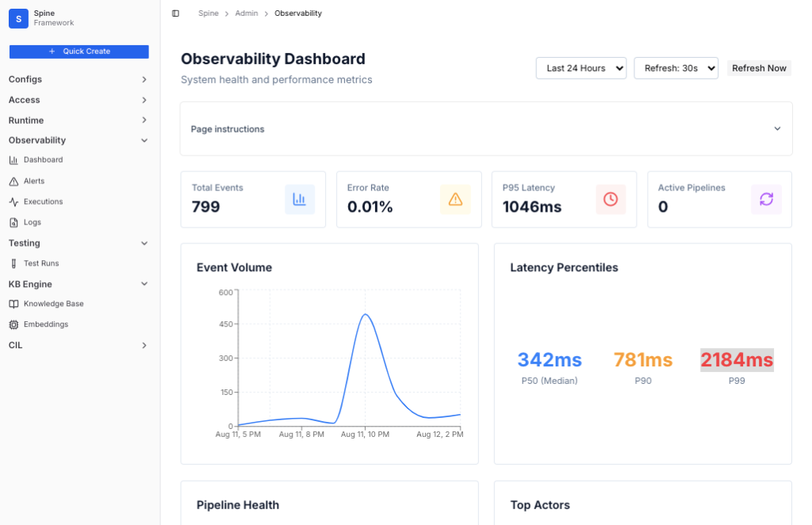Screen dimensions: 812x525
Task: Click the Total Events chart icon
Action: [299, 199]
